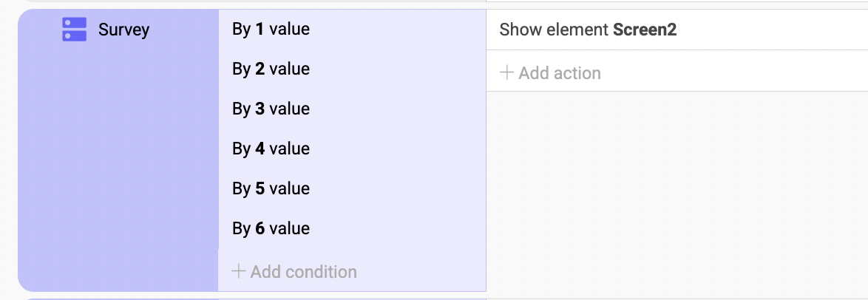Click the Add action text

click(560, 73)
